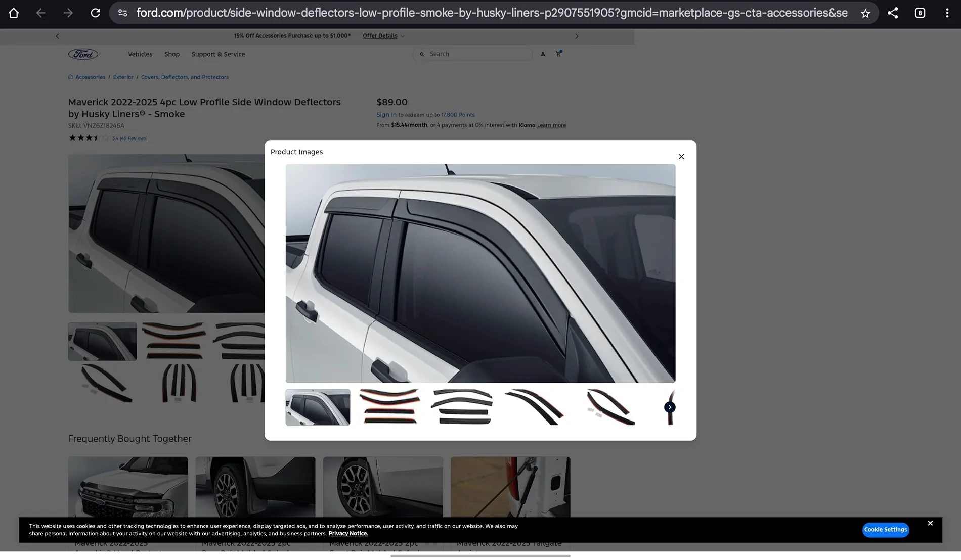
Task: Click the Product Images dialog title
Action: click(296, 152)
